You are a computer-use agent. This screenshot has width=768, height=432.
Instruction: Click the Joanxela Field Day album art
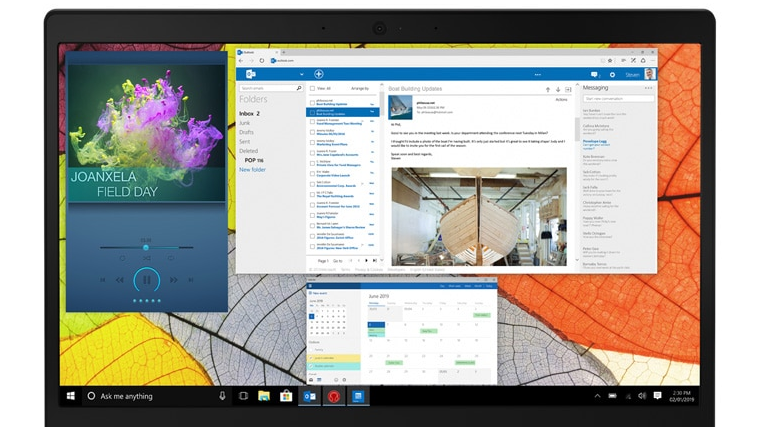[x=146, y=132]
